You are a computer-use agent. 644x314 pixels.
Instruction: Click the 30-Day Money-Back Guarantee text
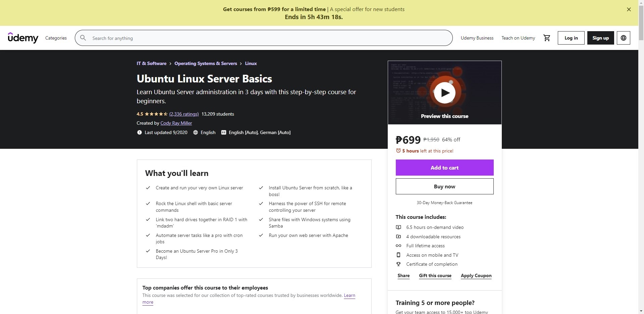444,203
